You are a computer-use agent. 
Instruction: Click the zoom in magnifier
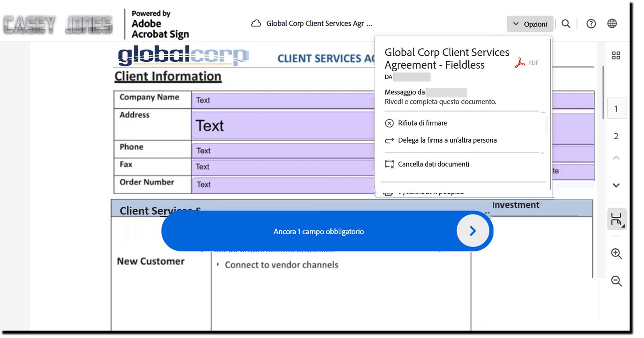616,253
